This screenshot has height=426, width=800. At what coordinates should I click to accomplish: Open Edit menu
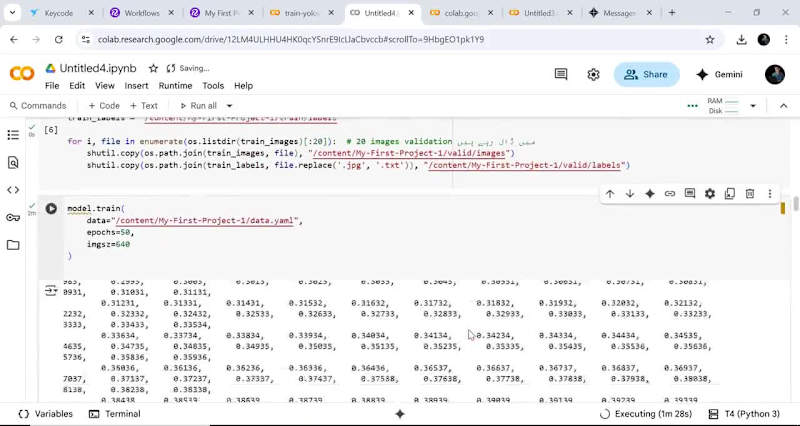(x=77, y=86)
